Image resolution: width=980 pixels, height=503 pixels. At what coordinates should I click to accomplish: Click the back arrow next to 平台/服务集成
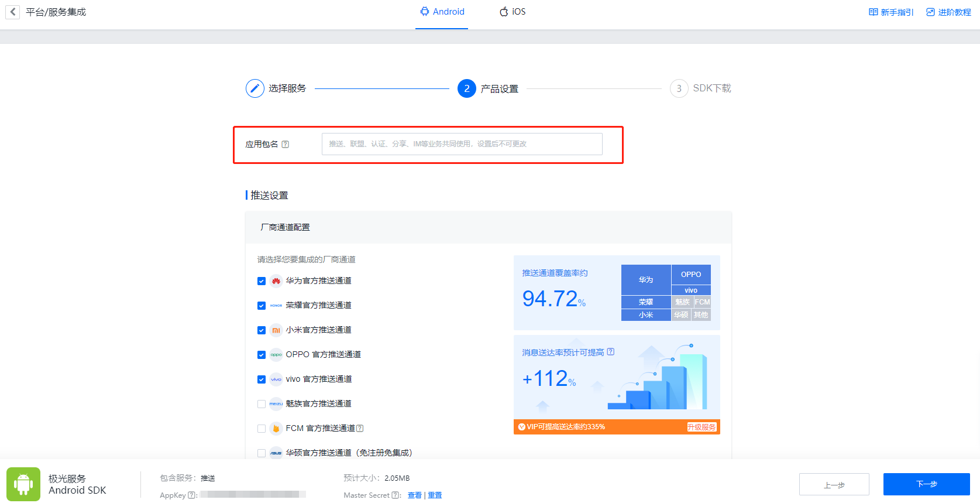(x=13, y=12)
